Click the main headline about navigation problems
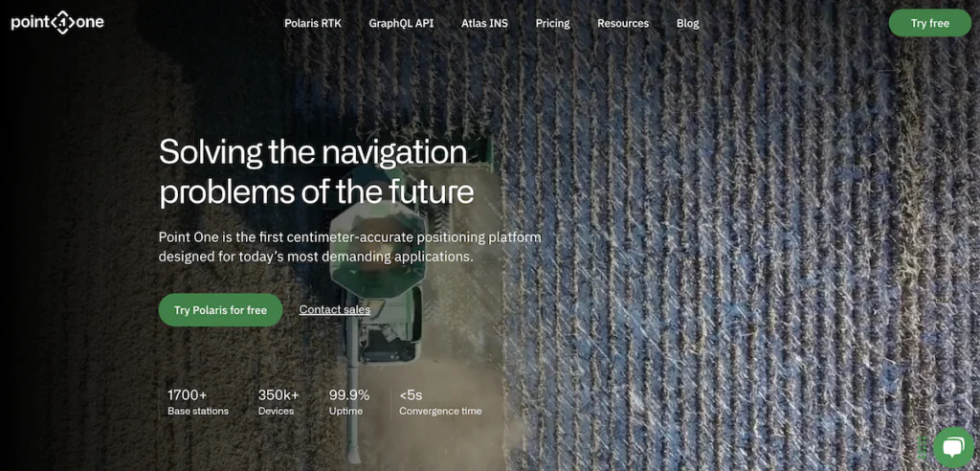Viewport: 980px width, 471px height. (316, 172)
